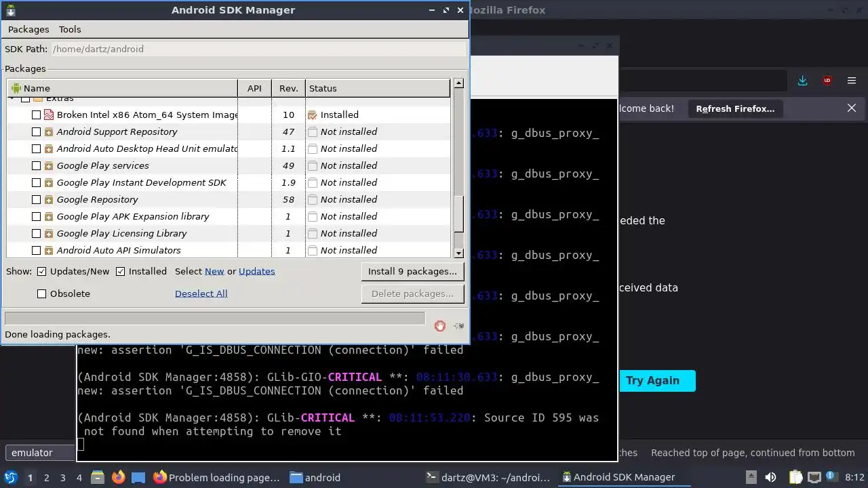The image size is (868, 488).
Task: Sort packages by the Rev. column header
Action: pyautogui.click(x=289, y=88)
